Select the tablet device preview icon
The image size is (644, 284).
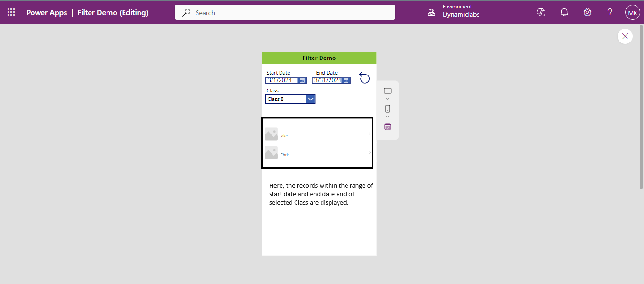point(388,91)
